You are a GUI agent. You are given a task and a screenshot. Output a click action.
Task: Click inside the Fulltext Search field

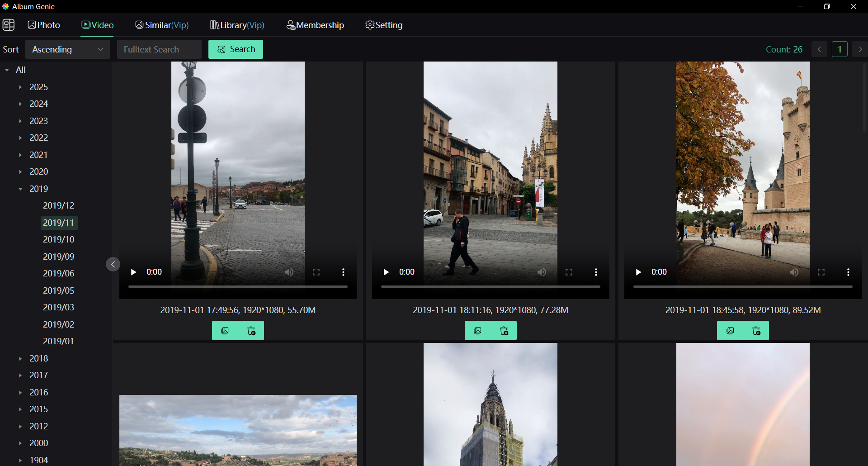tap(159, 49)
